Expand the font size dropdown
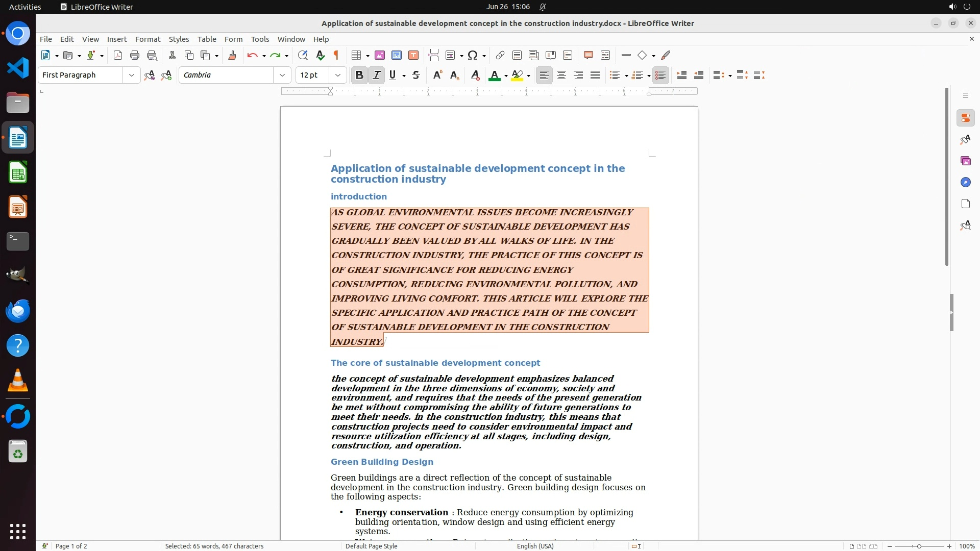 pyautogui.click(x=338, y=76)
